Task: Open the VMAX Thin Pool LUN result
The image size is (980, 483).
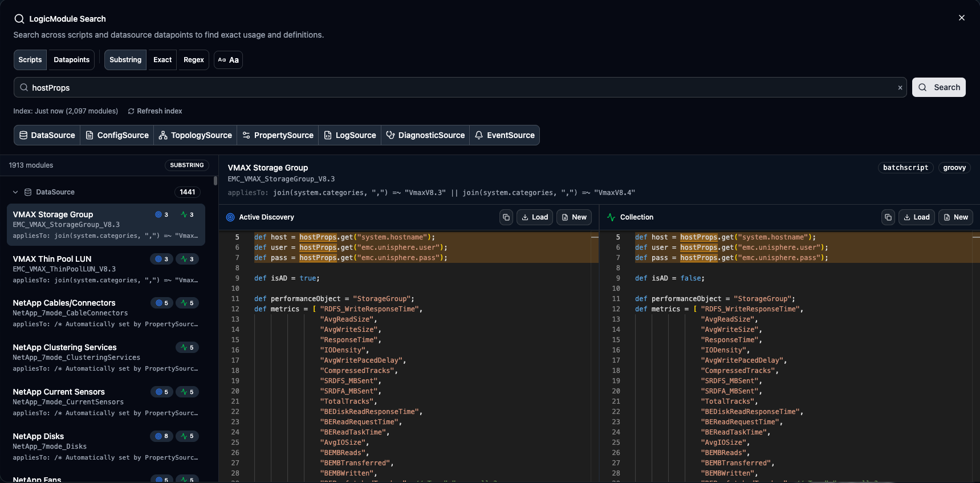Action: [x=106, y=269]
